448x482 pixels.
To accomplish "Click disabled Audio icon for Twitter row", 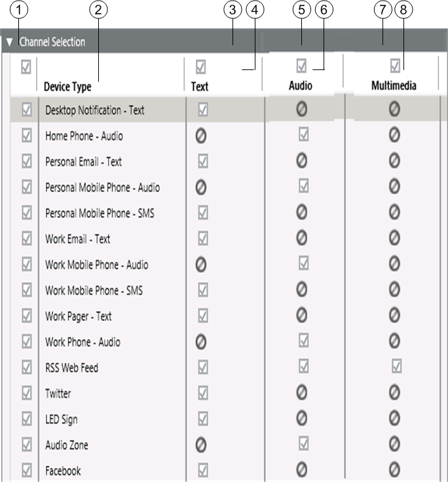I will (302, 394).
